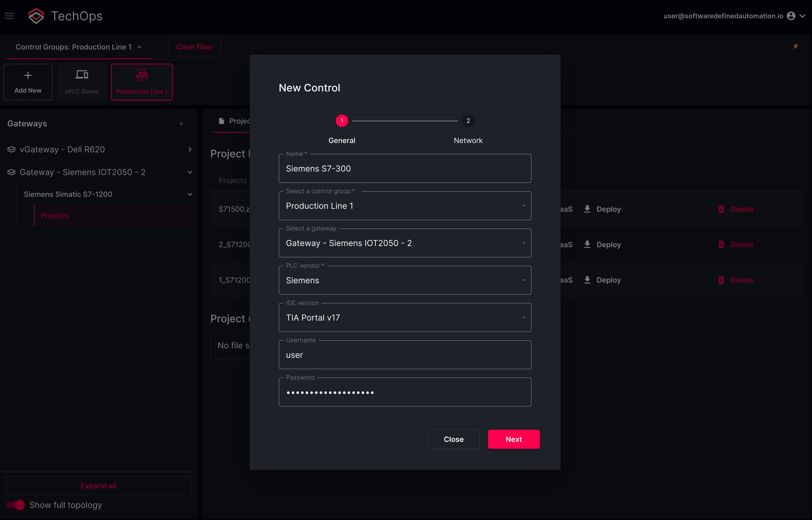Collapse Gateway - Siemens IOT2050 - 2 chevron
This screenshot has width=812, height=520.
[x=190, y=172]
